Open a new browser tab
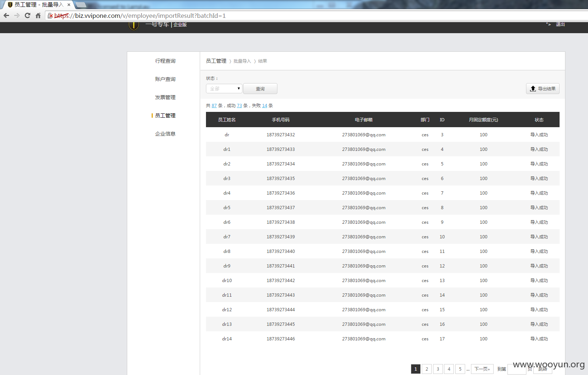The height and width of the screenshot is (375, 588). click(x=81, y=5)
